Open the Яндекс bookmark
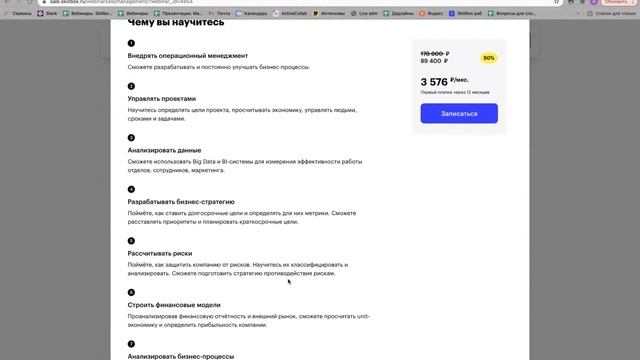 431,13
